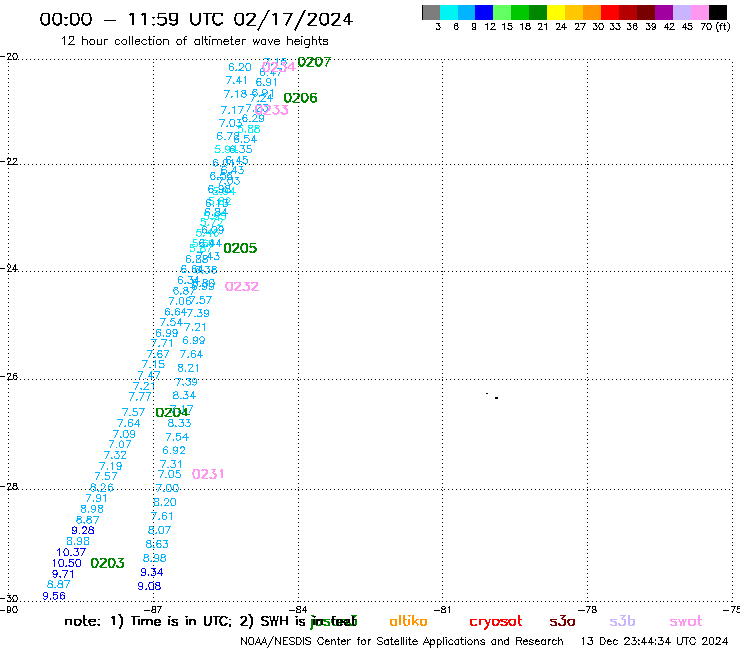Click the green time marker 0203
Image resolution: width=740 pixels, height=650 pixels.
click(x=107, y=563)
